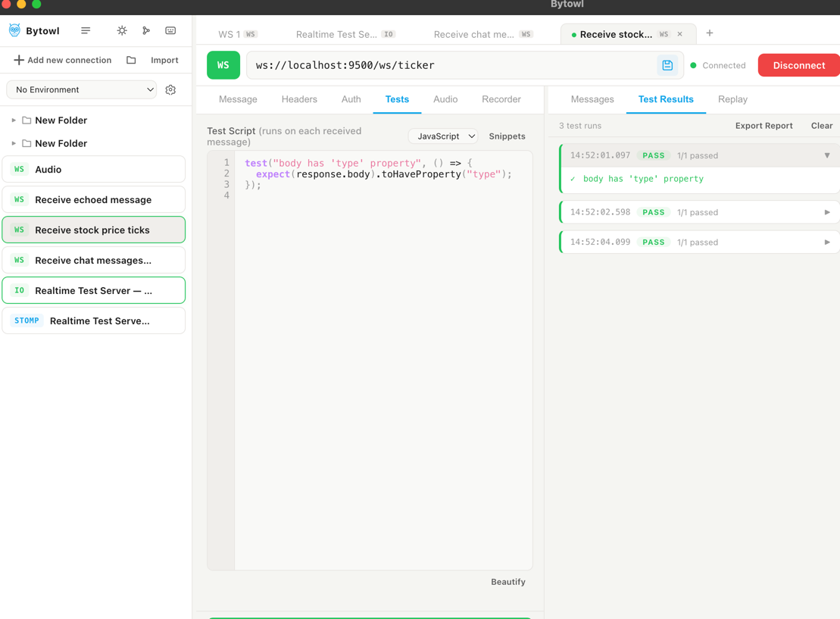Open a new tab with plus icon
The height and width of the screenshot is (619, 840).
pos(709,33)
